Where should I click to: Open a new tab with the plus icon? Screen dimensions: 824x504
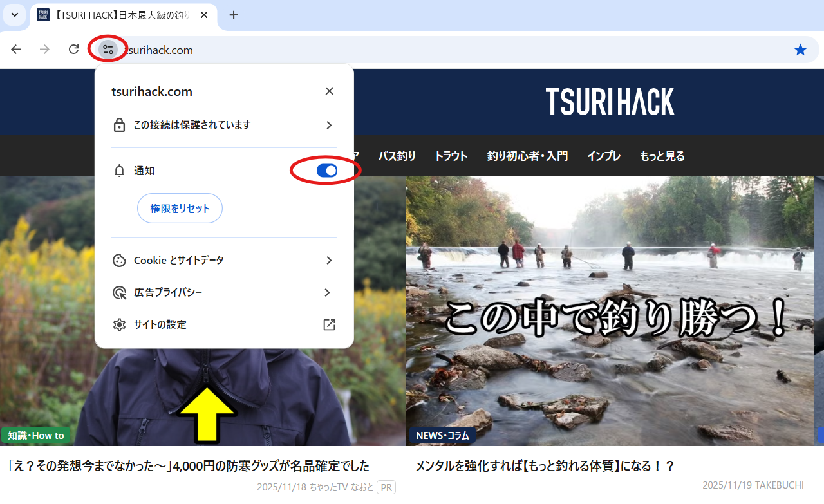tap(234, 15)
